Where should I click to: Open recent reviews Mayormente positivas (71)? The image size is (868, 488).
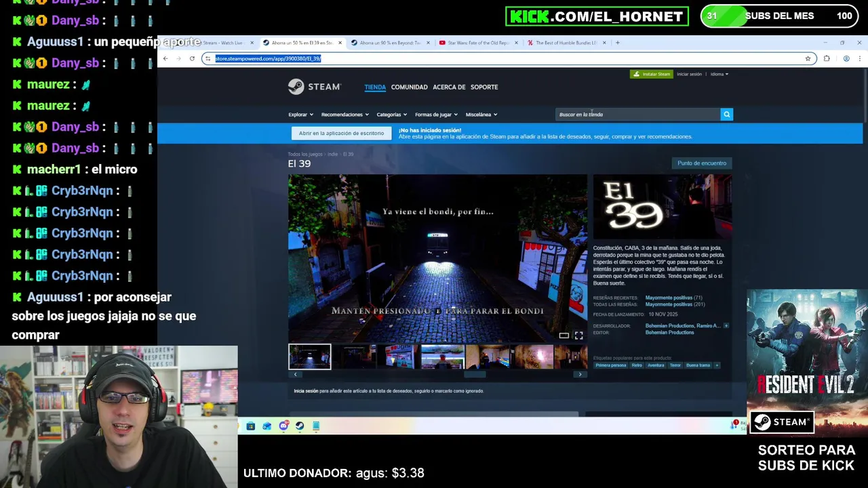coord(673,298)
